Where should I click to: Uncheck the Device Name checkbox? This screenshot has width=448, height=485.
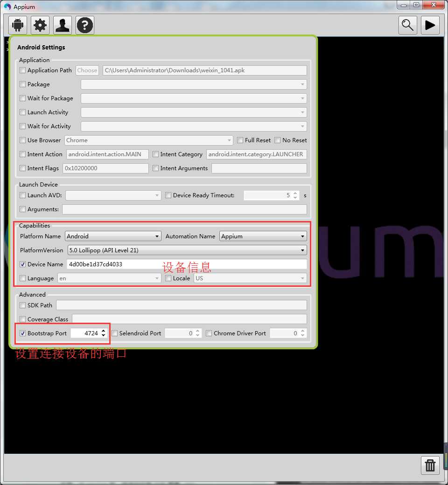22,264
